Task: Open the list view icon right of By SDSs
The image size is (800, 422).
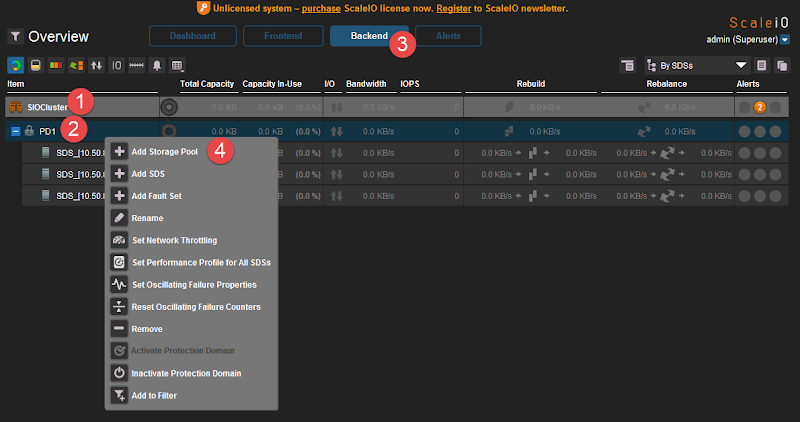Action: pyautogui.click(x=762, y=65)
